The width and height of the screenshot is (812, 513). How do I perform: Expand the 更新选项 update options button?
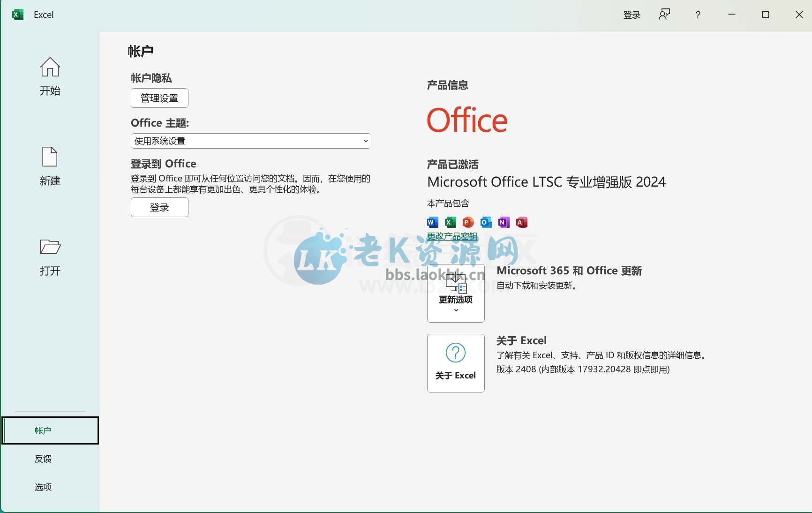(456, 293)
